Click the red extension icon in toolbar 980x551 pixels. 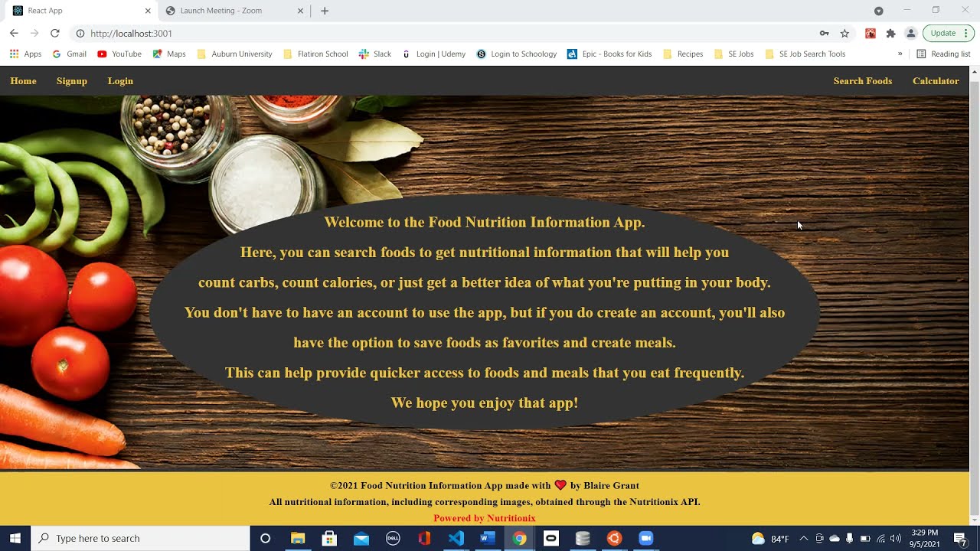coord(871,33)
